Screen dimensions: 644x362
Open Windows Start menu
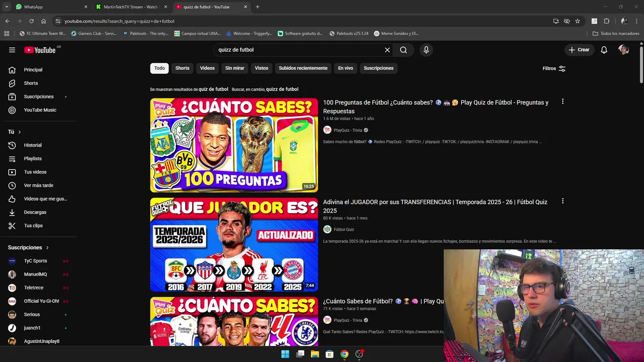coord(285,354)
